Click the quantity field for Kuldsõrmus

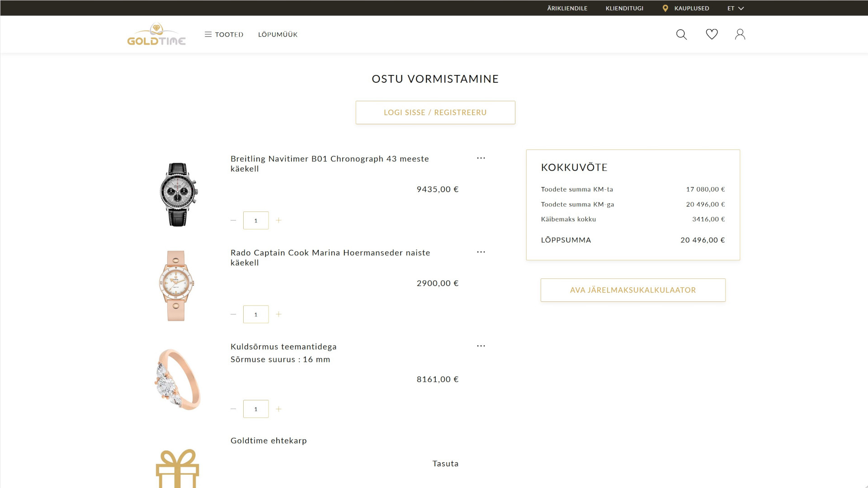point(256,408)
